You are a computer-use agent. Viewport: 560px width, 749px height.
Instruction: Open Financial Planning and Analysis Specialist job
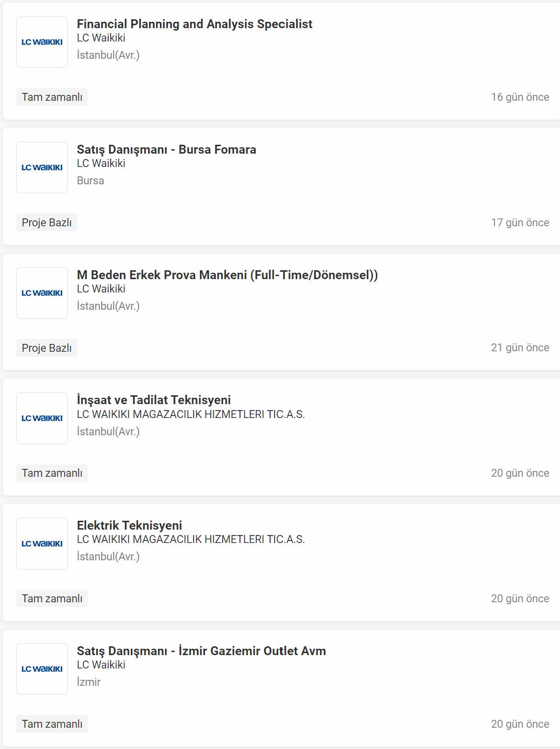pos(195,24)
